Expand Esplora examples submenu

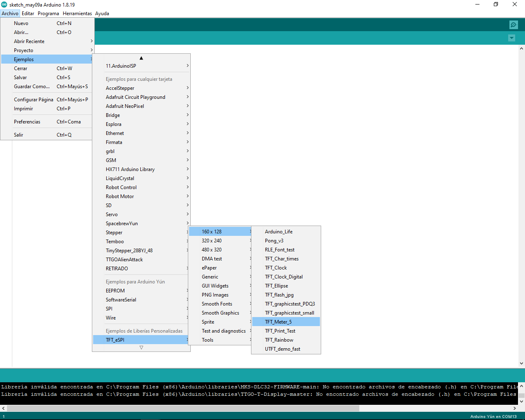pyautogui.click(x=142, y=124)
